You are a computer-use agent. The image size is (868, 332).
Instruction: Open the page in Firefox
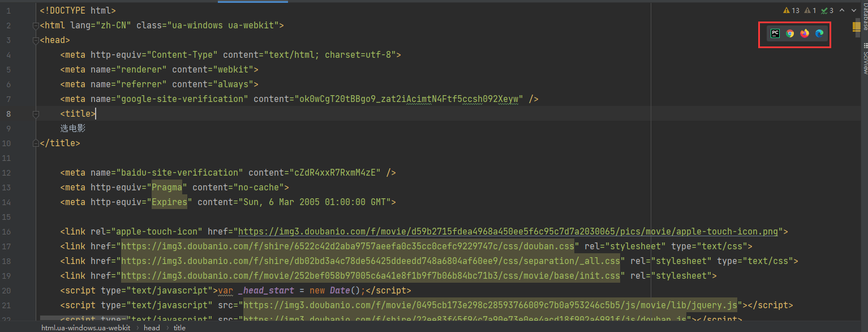tap(805, 33)
